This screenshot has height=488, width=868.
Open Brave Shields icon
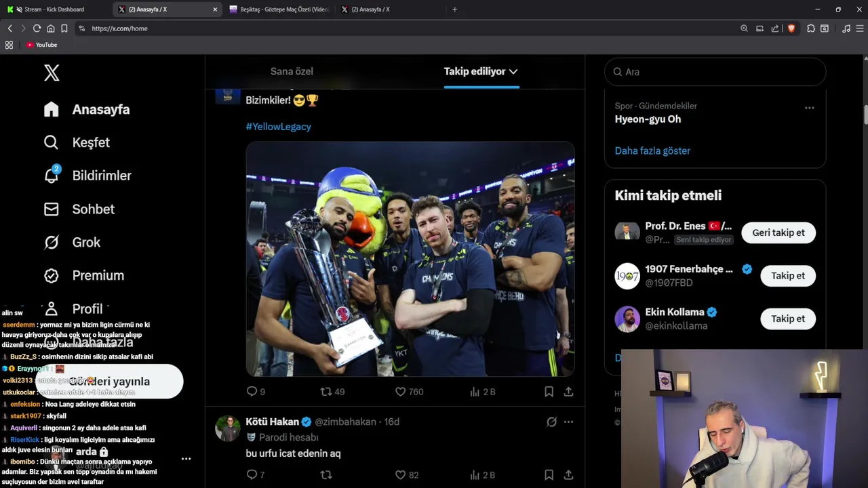coord(791,28)
